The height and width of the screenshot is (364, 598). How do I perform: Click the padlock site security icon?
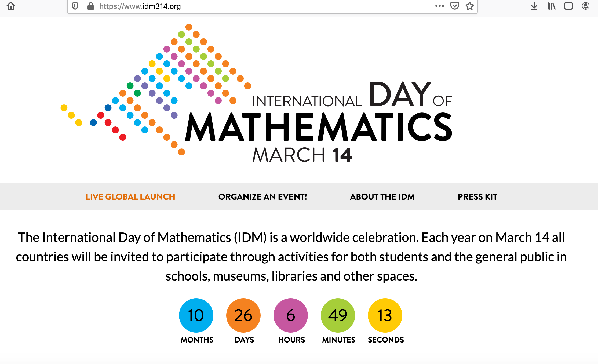point(91,6)
